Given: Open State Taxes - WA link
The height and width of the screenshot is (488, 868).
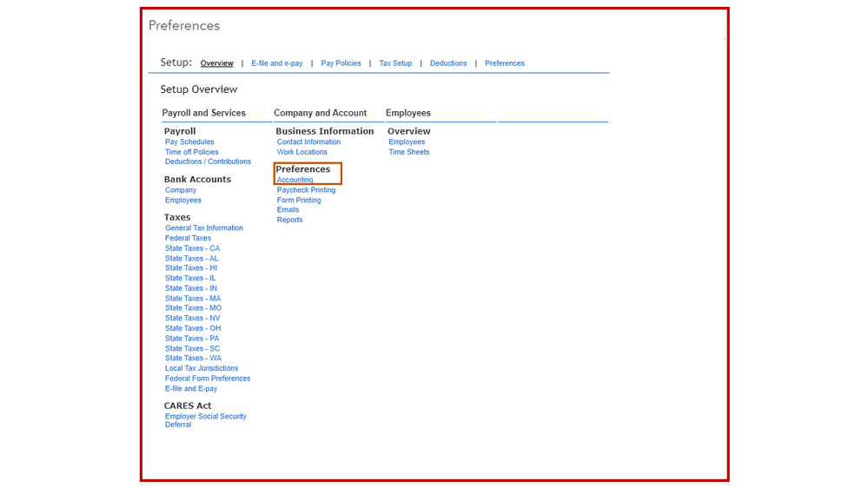Looking at the screenshot, I should click(193, 358).
